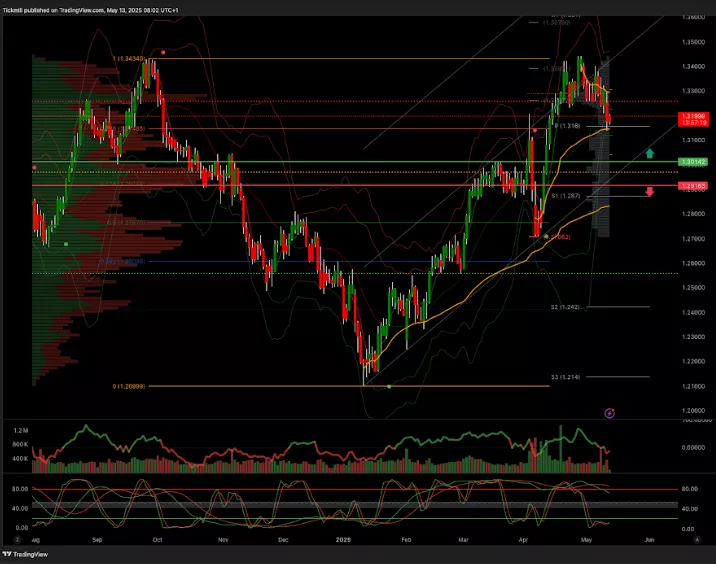The width and height of the screenshot is (716, 564).
Task: Click the Fibonacci 0 (1.20899) level label
Action: tap(130, 386)
